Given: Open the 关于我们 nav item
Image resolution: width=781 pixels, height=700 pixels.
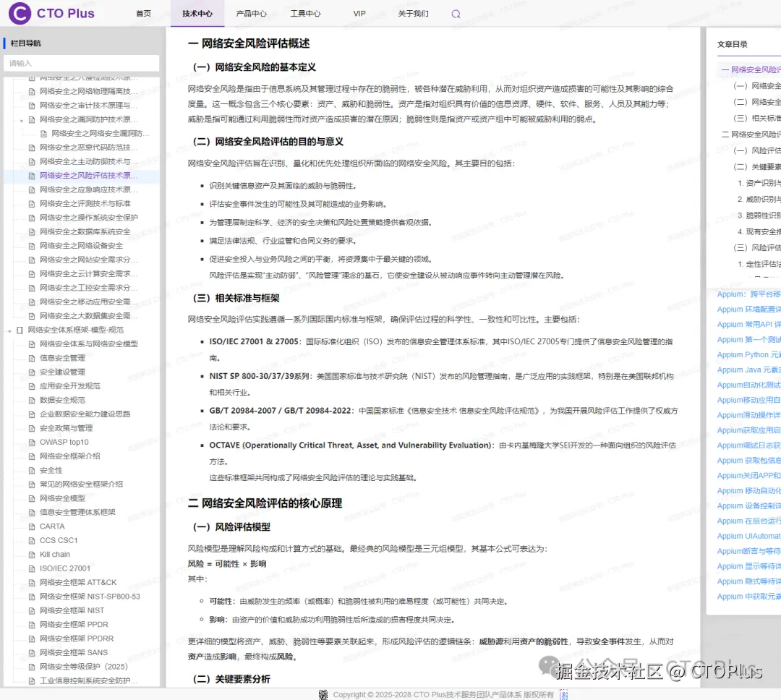Looking at the screenshot, I should tap(413, 14).
